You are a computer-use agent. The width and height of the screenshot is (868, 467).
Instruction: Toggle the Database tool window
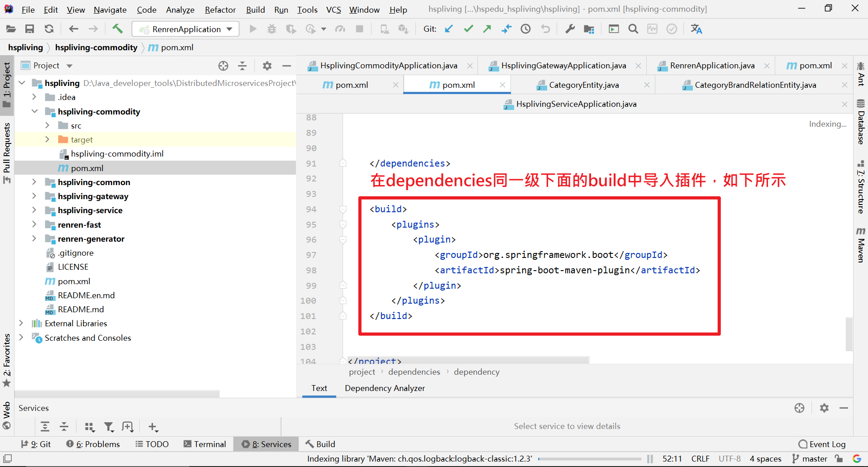861,121
